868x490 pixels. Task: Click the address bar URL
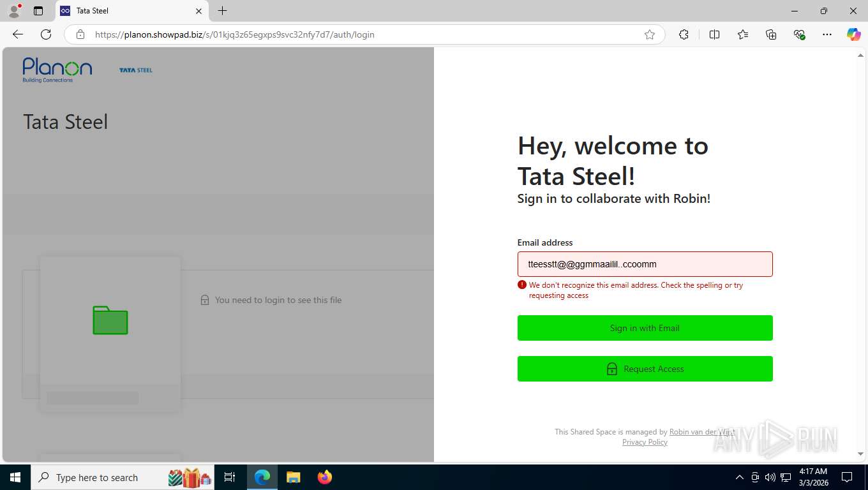(x=234, y=34)
